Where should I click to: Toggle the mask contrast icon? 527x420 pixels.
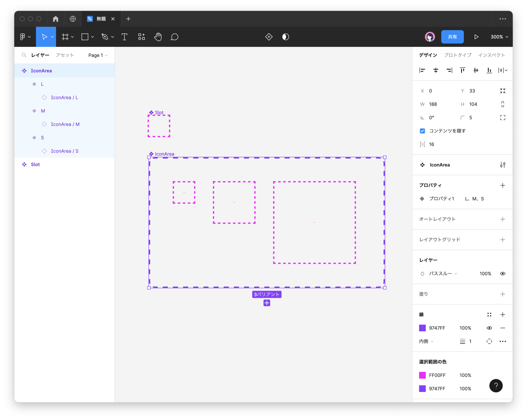[286, 37]
